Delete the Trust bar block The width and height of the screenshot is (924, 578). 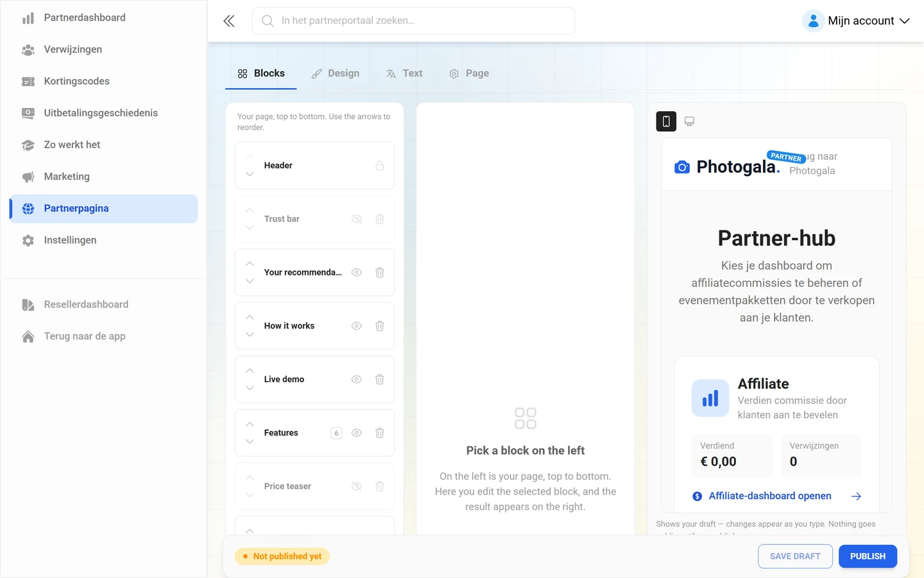pyautogui.click(x=380, y=219)
